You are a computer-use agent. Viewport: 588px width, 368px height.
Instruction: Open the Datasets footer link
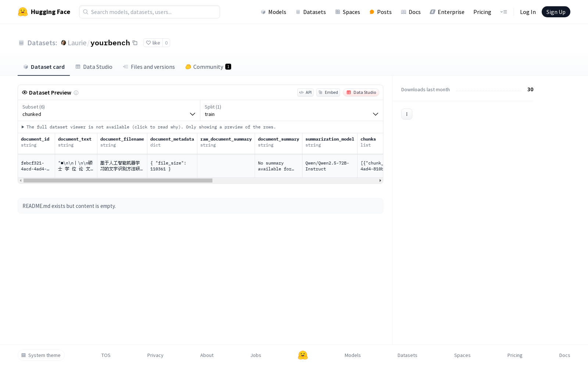tap(408, 355)
